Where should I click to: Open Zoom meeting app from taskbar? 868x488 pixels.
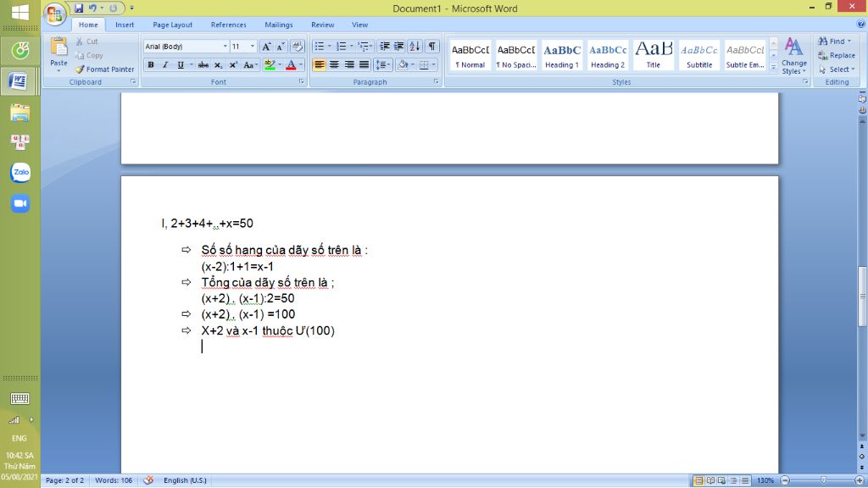pyautogui.click(x=20, y=203)
